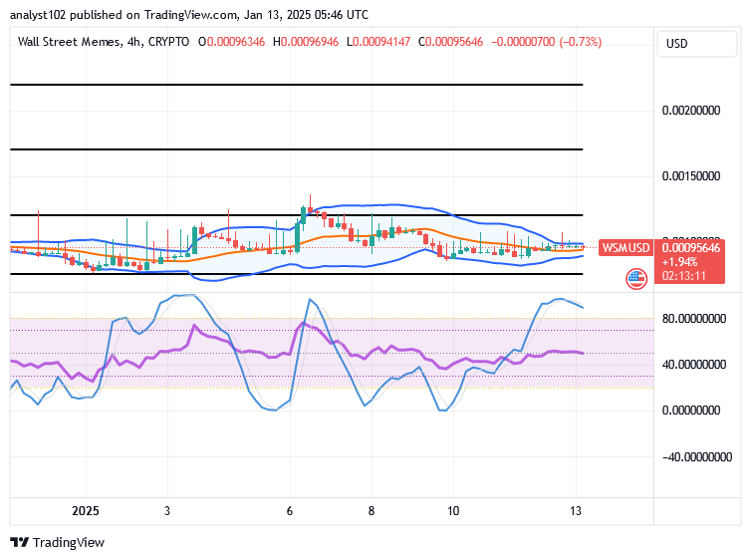751x560 pixels.
Task: Click the USD currency button
Action: [697, 44]
